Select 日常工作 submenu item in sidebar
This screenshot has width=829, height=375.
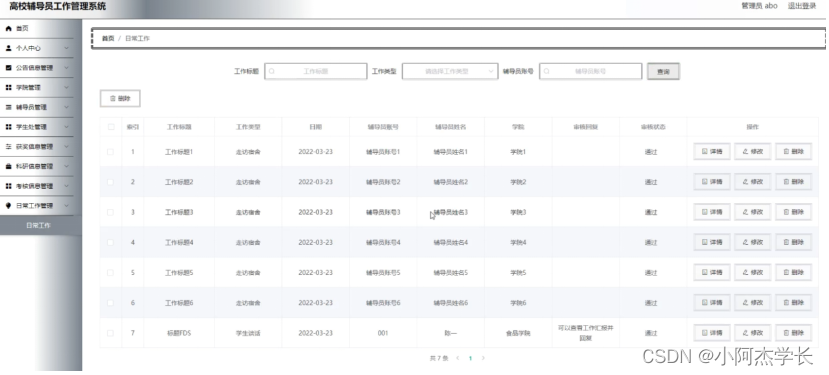[41, 225]
